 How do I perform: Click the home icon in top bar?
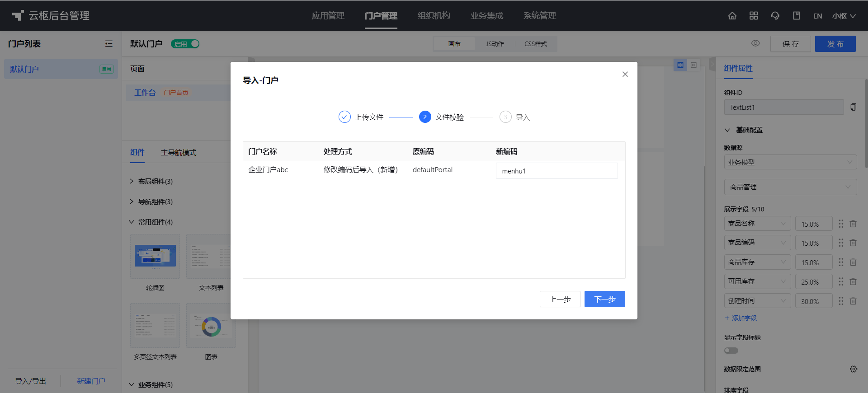pyautogui.click(x=732, y=16)
